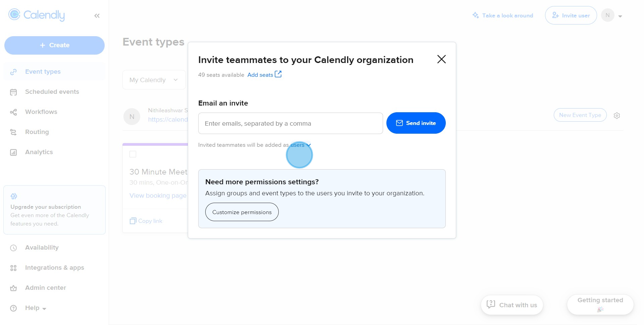The width and height of the screenshot is (644, 325).
Task: Click the chat bubble question icon
Action: pos(491,304)
